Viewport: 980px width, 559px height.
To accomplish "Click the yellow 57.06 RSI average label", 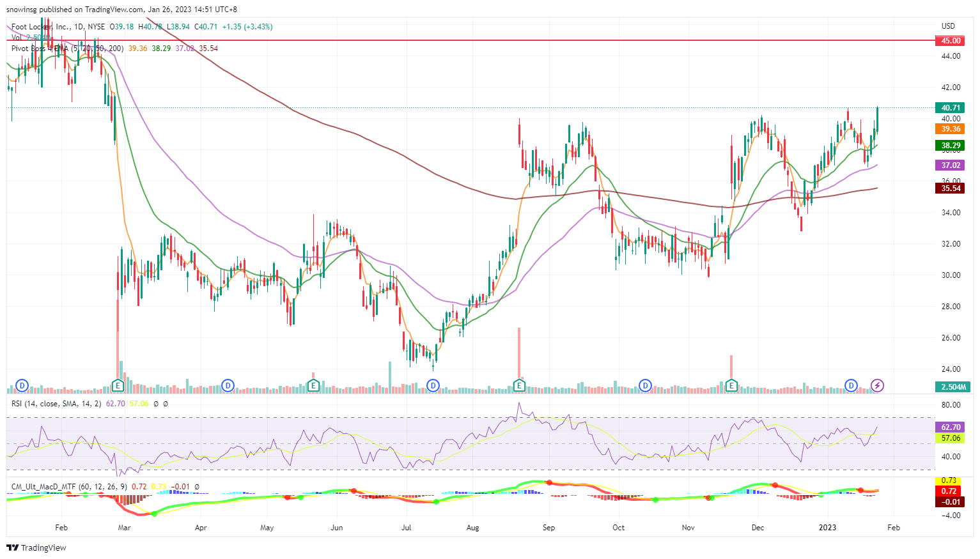I will pos(950,438).
